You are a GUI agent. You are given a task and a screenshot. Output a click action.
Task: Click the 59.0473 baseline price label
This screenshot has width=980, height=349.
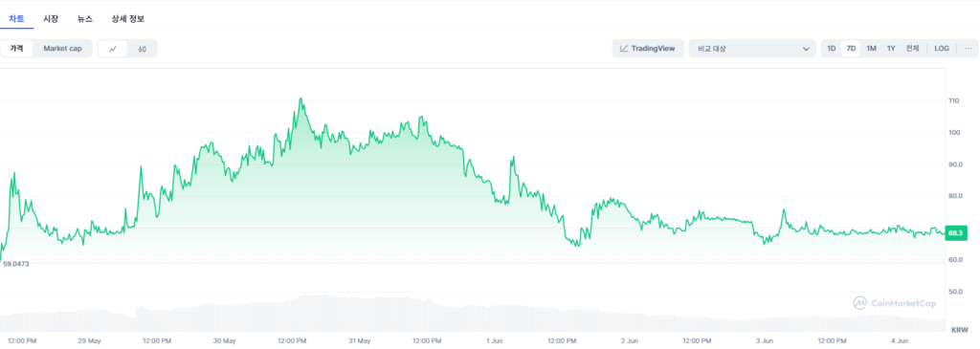tap(16, 264)
